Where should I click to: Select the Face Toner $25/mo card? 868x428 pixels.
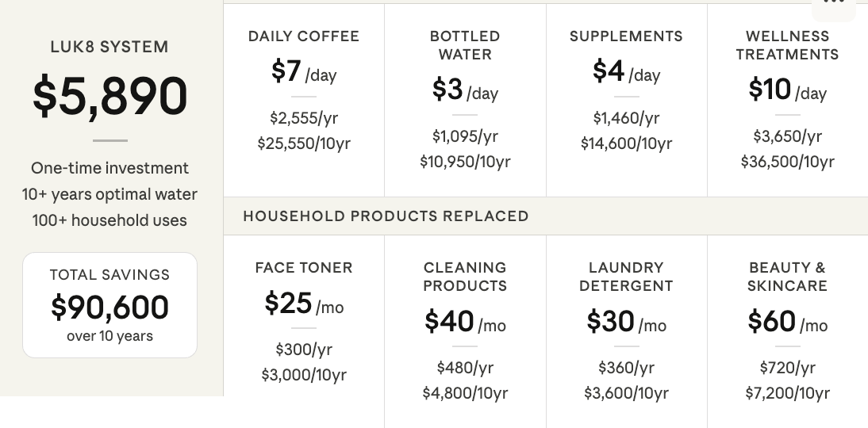304,331
